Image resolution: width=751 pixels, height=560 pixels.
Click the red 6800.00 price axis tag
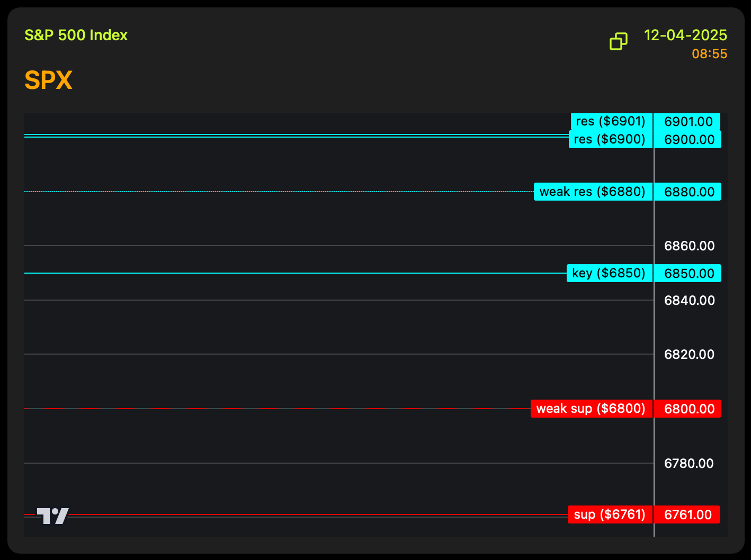pos(689,409)
